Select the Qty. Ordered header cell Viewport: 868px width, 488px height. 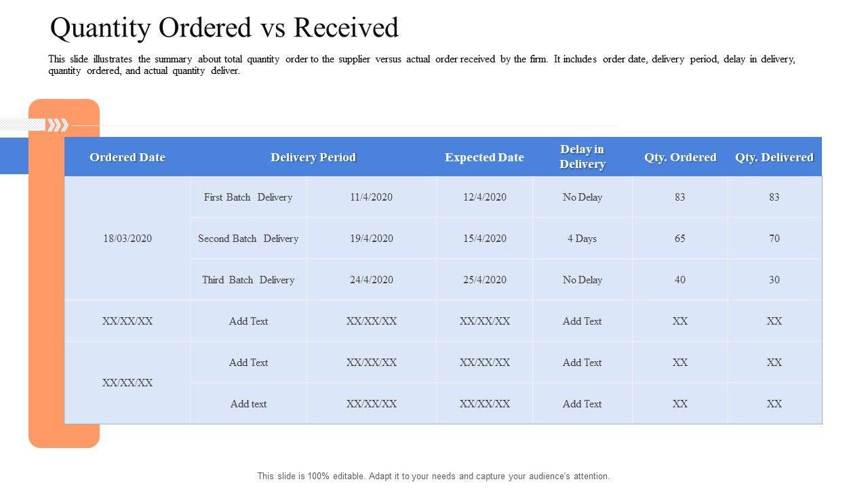680,157
